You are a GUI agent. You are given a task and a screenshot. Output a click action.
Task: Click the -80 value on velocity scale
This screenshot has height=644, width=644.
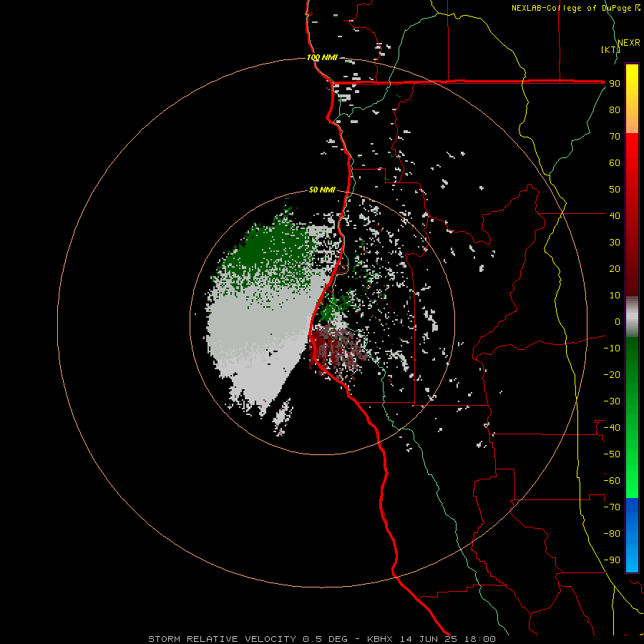(x=612, y=534)
